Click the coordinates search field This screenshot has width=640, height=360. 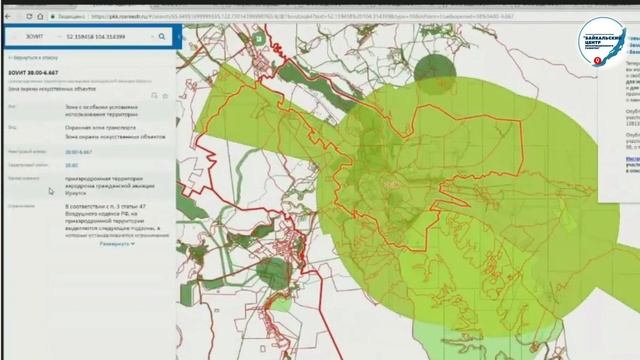click(x=107, y=37)
